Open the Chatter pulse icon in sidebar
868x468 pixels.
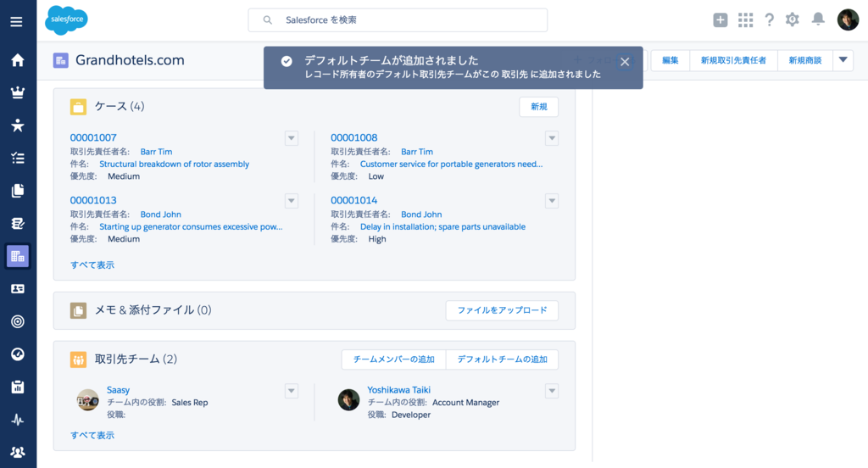pyautogui.click(x=18, y=420)
